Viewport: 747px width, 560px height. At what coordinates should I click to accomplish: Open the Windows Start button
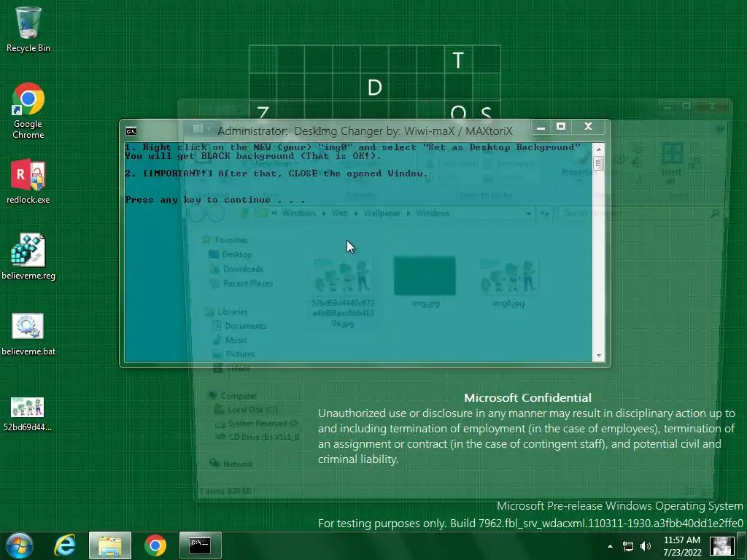click(20, 545)
